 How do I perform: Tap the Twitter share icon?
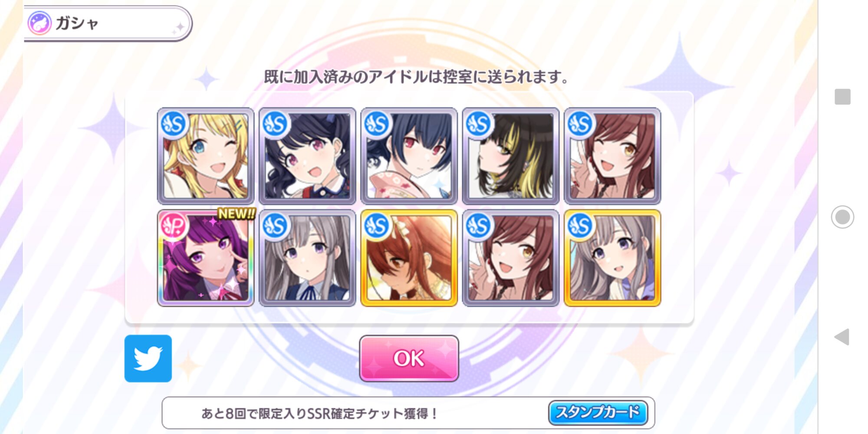[x=148, y=358]
